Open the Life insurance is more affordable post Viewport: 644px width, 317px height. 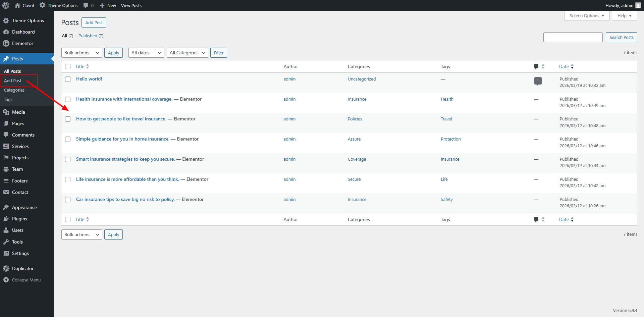[127, 179]
